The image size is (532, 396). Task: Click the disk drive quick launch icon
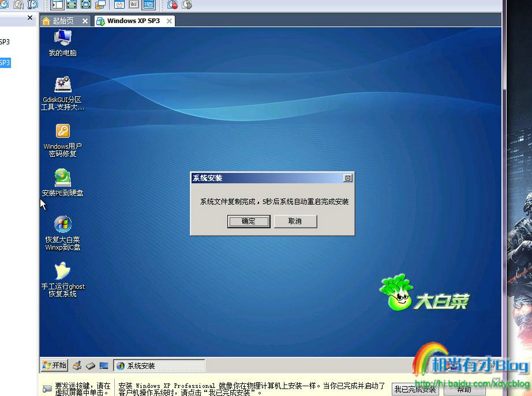pos(91,366)
